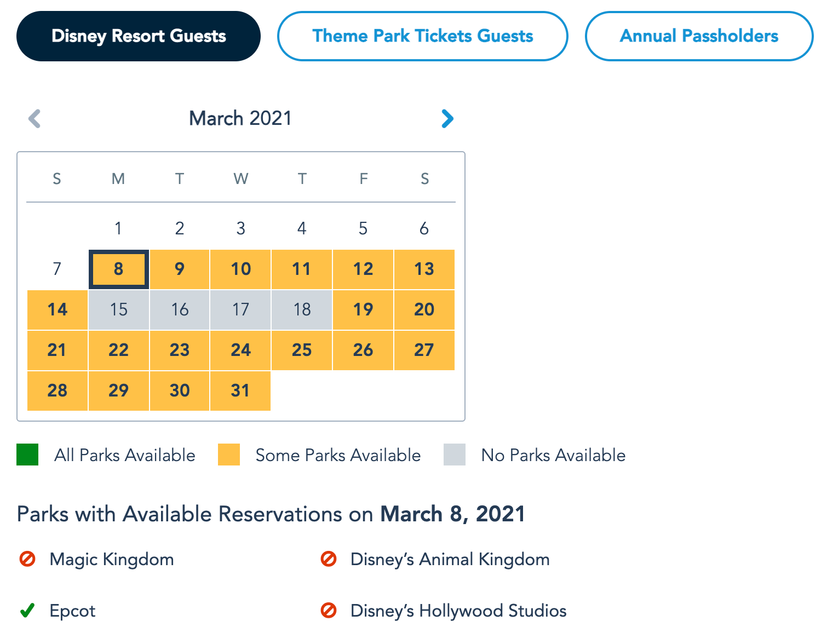Click unavailable date March 16
Screen dimensions: 827x644
point(180,309)
